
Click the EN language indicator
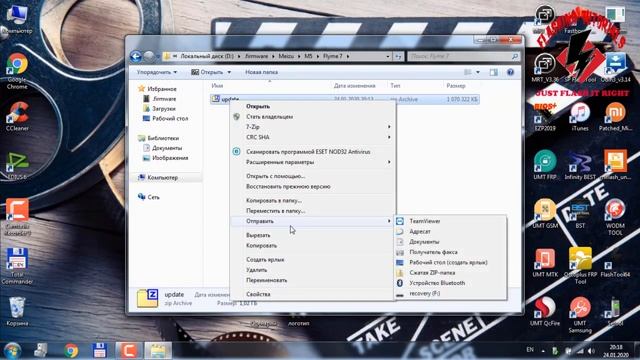tap(530, 350)
